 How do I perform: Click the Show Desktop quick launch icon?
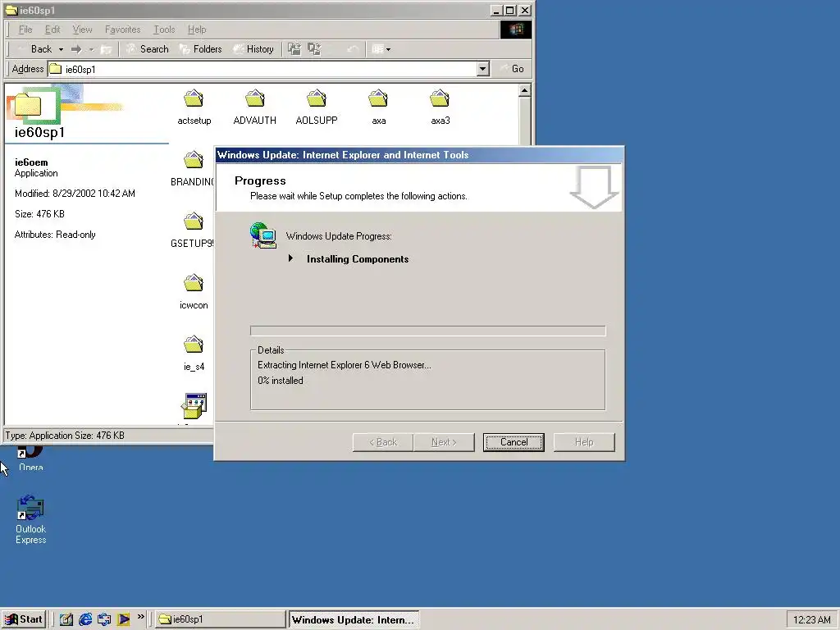(x=66, y=619)
